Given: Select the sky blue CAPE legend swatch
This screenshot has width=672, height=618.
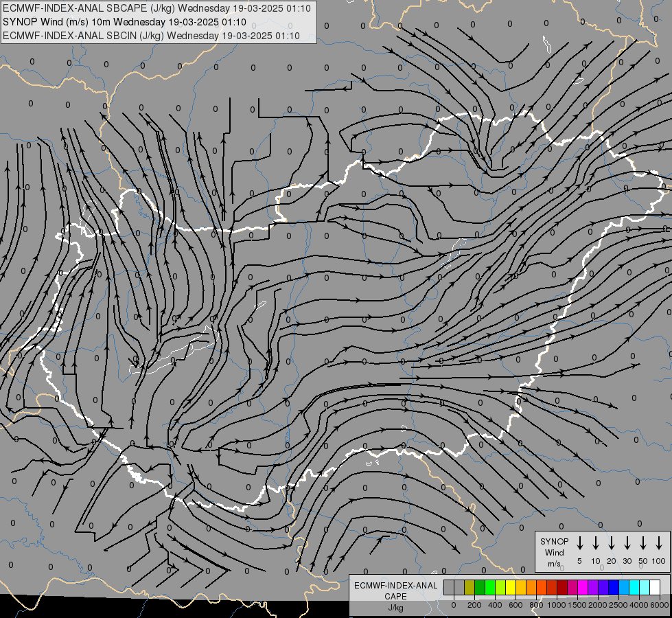Looking at the screenshot, I should (625, 588).
